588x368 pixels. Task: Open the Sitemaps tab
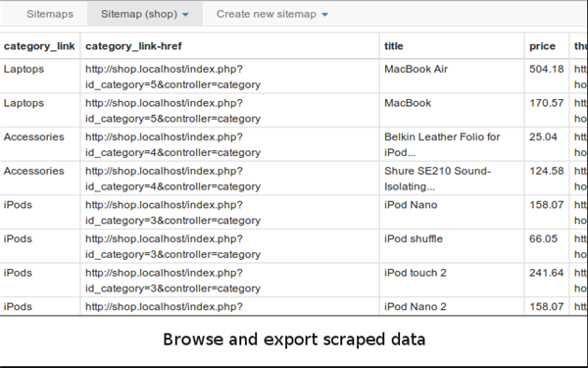click(50, 14)
